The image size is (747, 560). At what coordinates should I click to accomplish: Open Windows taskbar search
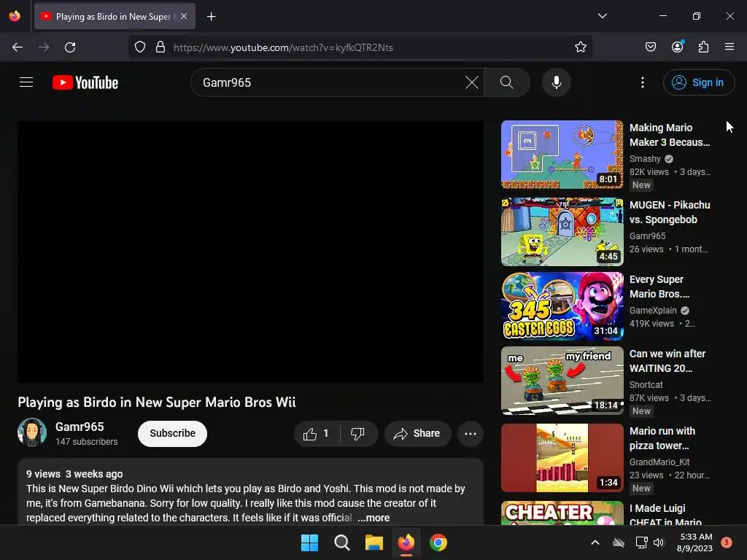341,542
